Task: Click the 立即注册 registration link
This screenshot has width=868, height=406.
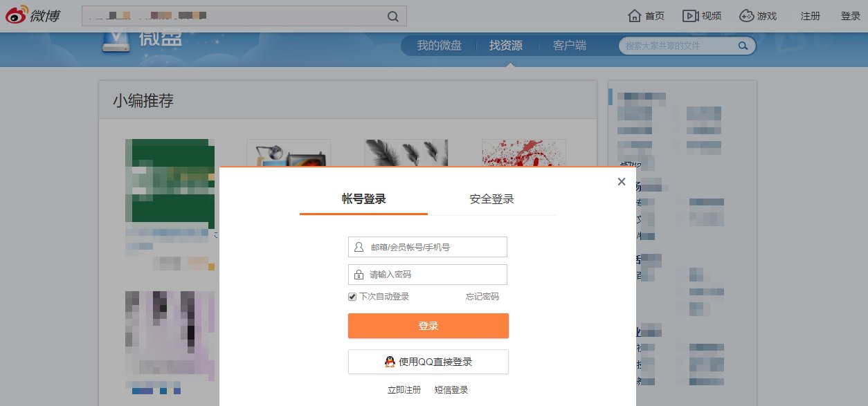Action: (x=404, y=389)
